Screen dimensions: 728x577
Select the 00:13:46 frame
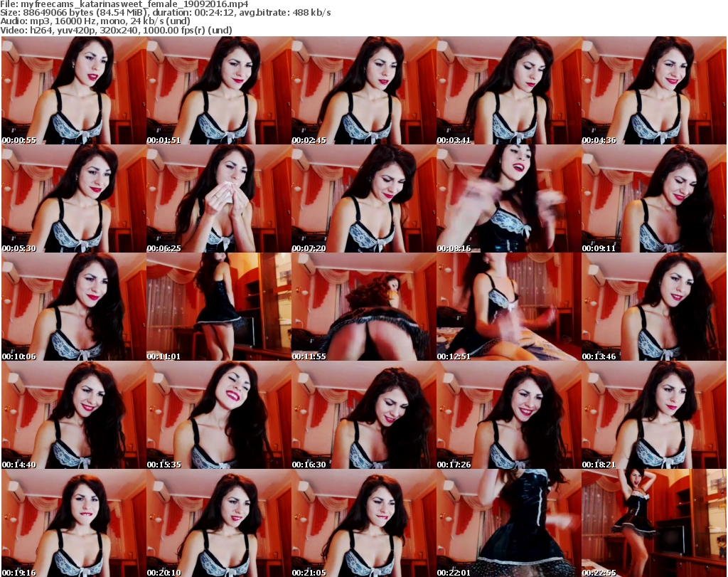coord(654,307)
